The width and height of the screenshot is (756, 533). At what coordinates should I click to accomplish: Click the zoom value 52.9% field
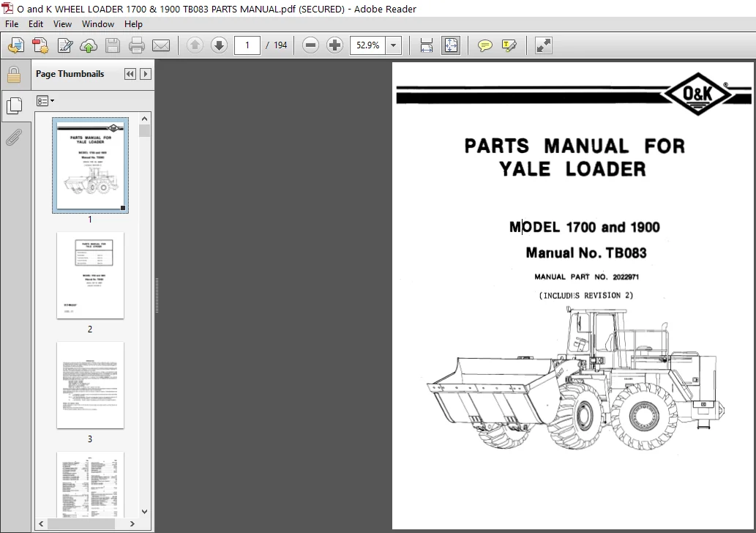[x=368, y=45]
